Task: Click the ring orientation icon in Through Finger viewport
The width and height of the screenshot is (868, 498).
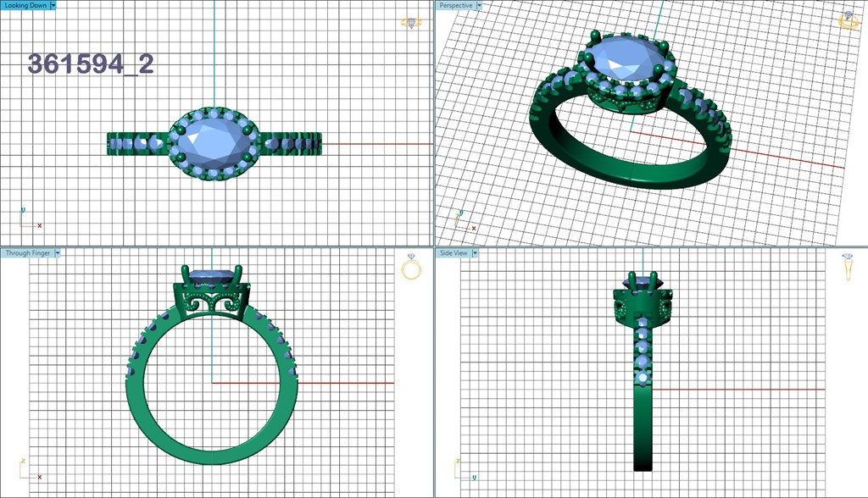Action: 411,267
